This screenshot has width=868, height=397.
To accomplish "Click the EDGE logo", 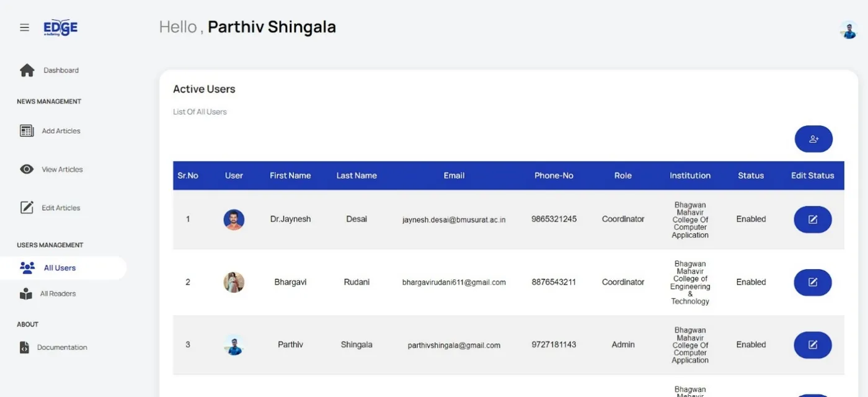I will (x=60, y=27).
